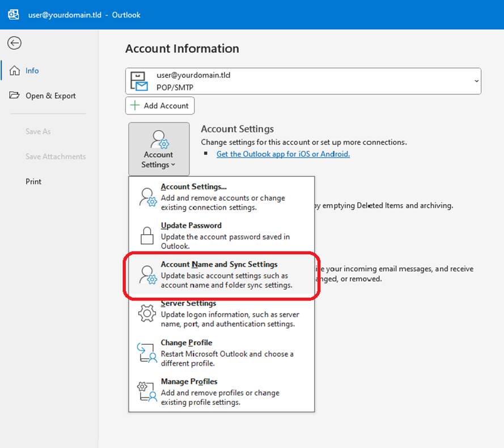Collapse the Account Settings dropdown button
This screenshot has width=504, height=448.
click(x=159, y=149)
